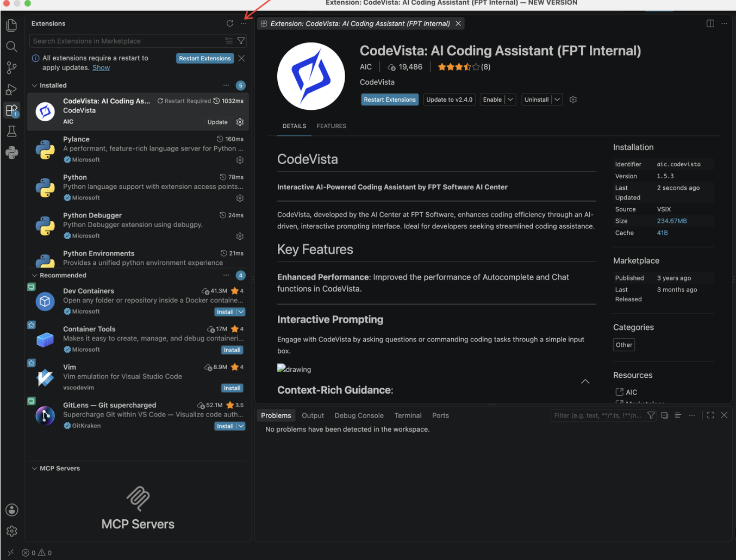This screenshot has height=560, width=736.
Task: Install the Vim extension
Action: coord(232,388)
